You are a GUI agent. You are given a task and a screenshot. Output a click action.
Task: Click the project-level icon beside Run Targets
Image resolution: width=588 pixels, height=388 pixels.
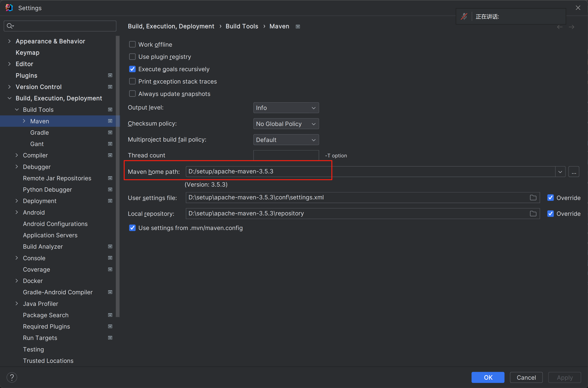(110, 338)
